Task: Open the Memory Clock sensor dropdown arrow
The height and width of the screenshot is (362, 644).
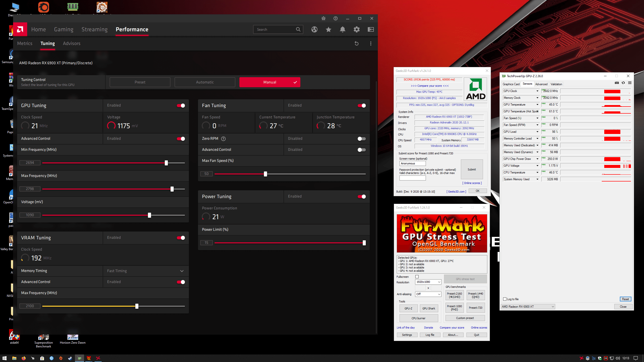Action: coord(537,98)
